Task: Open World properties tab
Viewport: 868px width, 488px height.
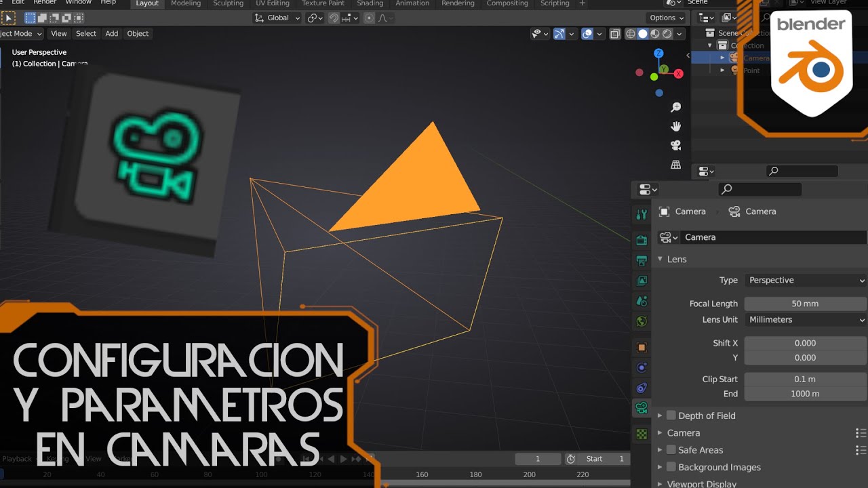Action: tap(642, 321)
